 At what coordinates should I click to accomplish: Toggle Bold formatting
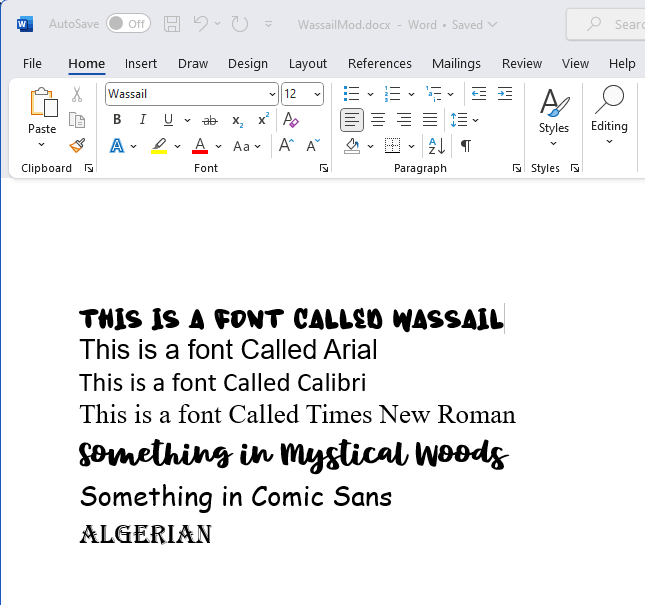pyautogui.click(x=117, y=120)
